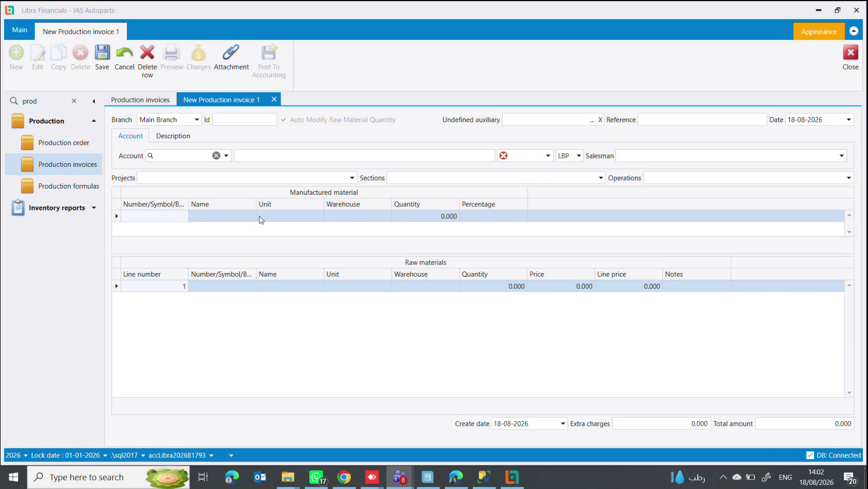Open Google Chrome from the taskbar

coord(344,477)
